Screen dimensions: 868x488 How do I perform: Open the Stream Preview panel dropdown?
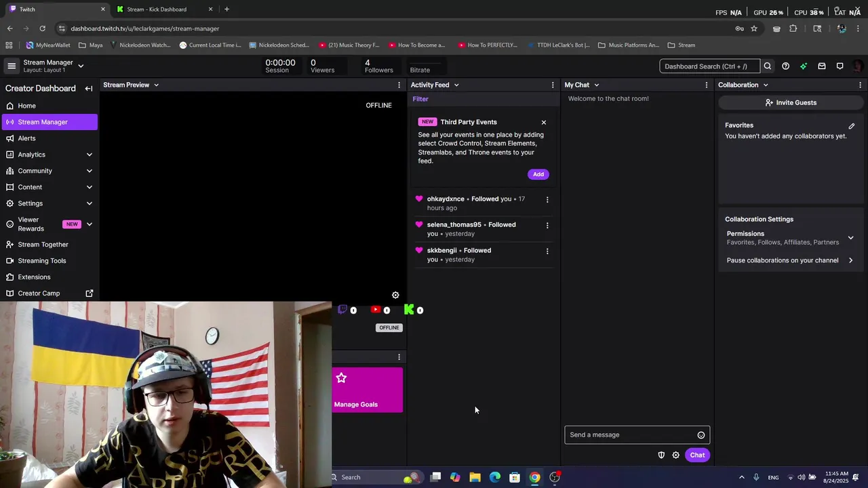156,85
